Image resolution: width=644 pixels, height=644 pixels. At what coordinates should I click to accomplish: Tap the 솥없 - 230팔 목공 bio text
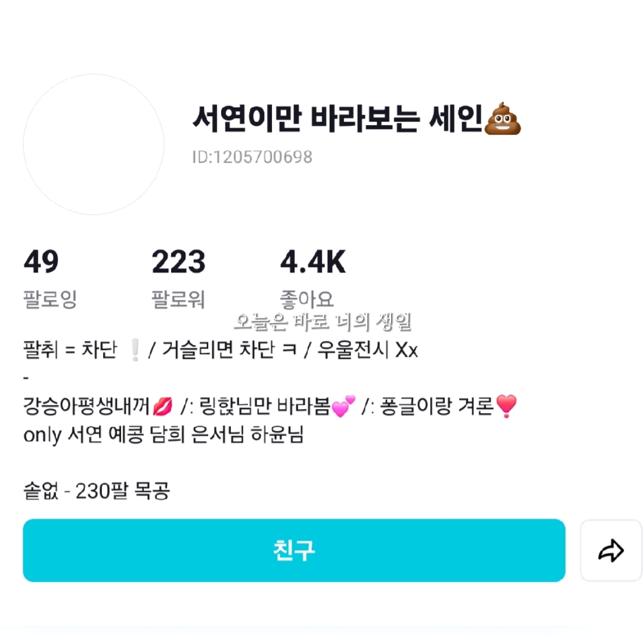(x=97, y=491)
